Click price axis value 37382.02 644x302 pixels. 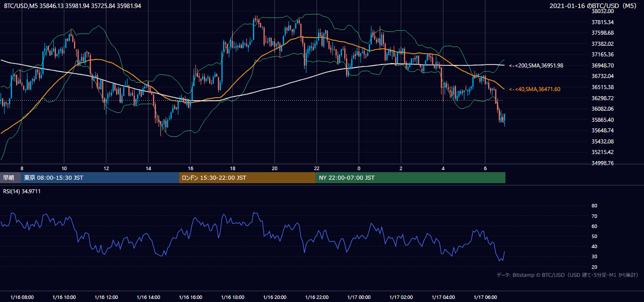[x=603, y=44]
